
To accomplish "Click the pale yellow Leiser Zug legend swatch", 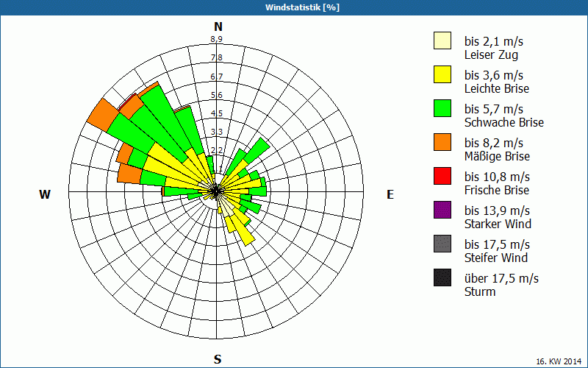I will (x=442, y=40).
